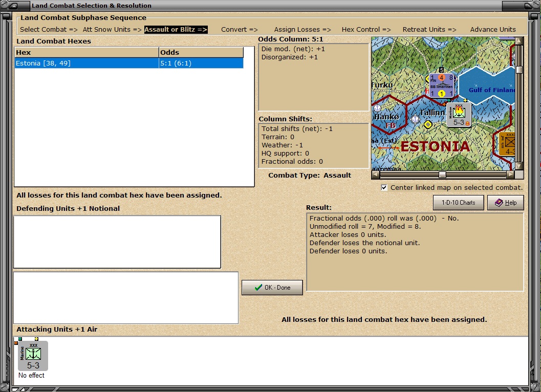Click the 'Odds Column: 5:1' heading

(x=291, y=39)
